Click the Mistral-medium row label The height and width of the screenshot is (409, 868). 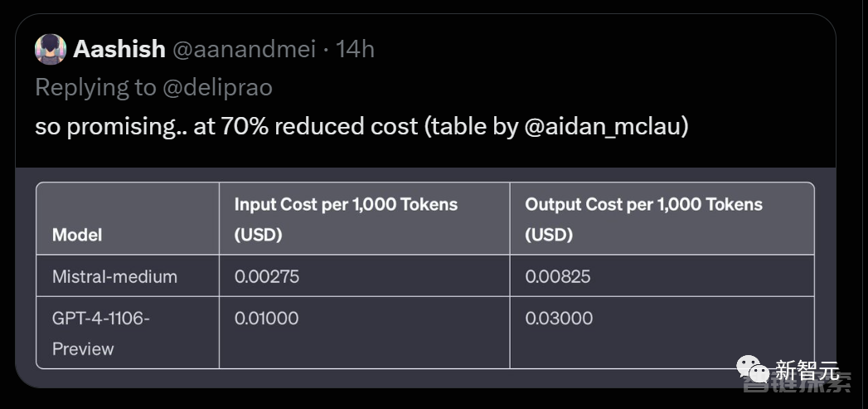point(114,276)
